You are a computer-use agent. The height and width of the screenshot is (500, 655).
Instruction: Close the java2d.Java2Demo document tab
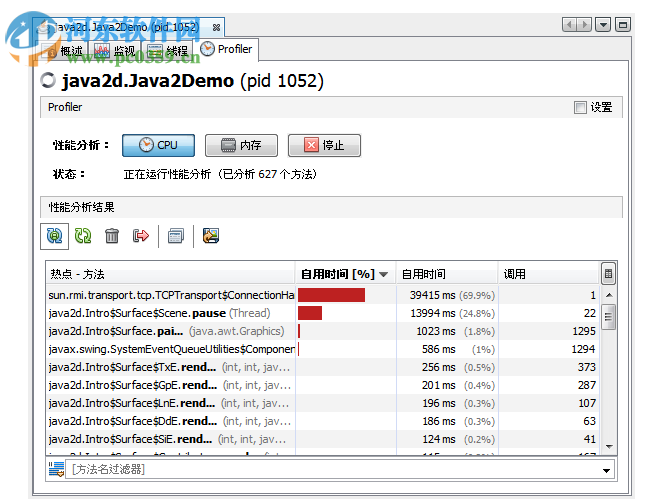[216, 28]
